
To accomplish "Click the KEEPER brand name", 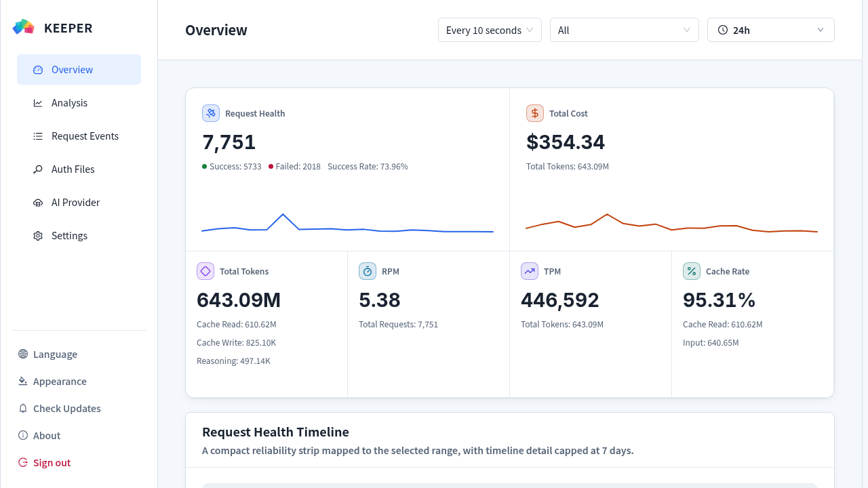I will (68, 28).
